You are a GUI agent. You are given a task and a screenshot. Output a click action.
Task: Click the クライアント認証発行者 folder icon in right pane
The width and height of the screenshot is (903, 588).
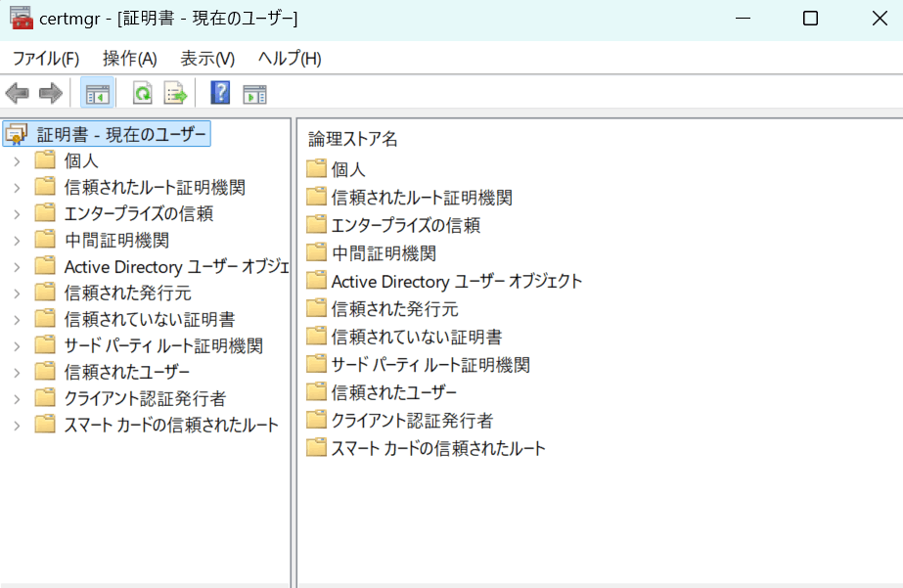click(316, 420)
